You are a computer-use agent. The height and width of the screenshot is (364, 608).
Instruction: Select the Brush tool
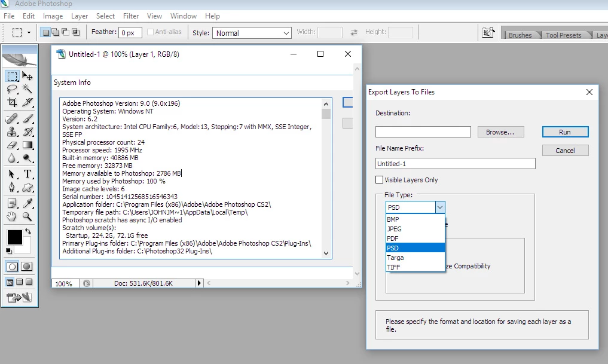27,118
